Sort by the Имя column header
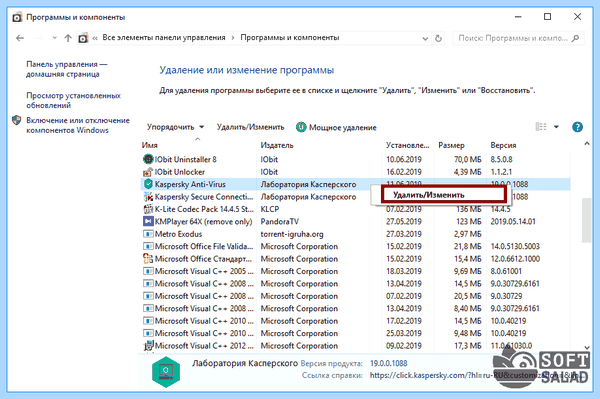The width and height of the screenshot is (600, 399). [x=149, y=145]
